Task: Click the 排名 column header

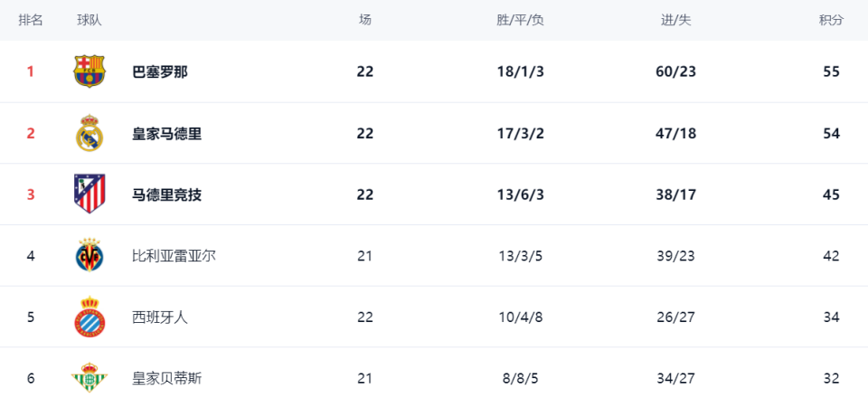Action: point(31,20)
